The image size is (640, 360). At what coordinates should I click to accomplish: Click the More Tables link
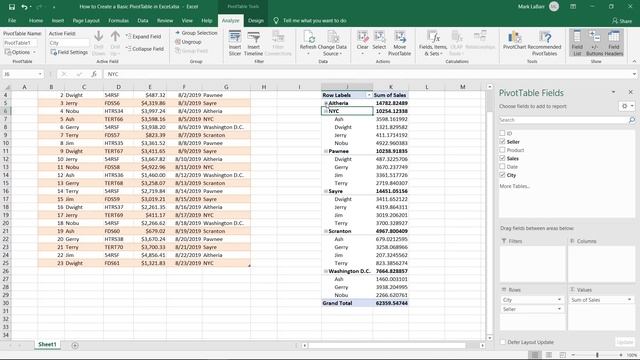(x=515, y=186)
